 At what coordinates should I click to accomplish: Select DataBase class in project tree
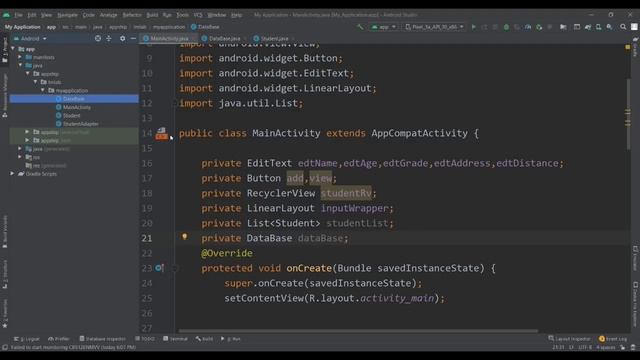click(74, 99)
